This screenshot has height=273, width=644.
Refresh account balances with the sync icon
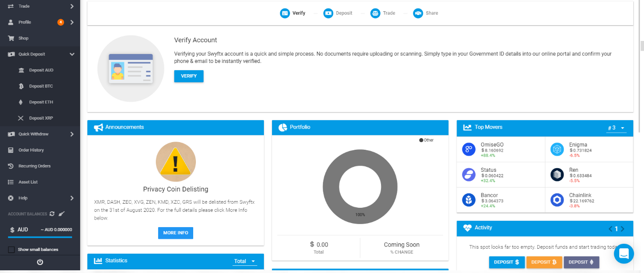pyautogui.click(x=52, y=214)
